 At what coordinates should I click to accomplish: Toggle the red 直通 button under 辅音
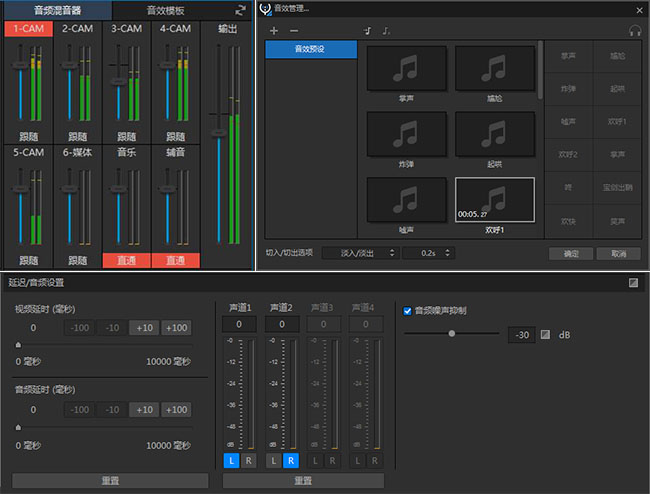coord(175,260)
